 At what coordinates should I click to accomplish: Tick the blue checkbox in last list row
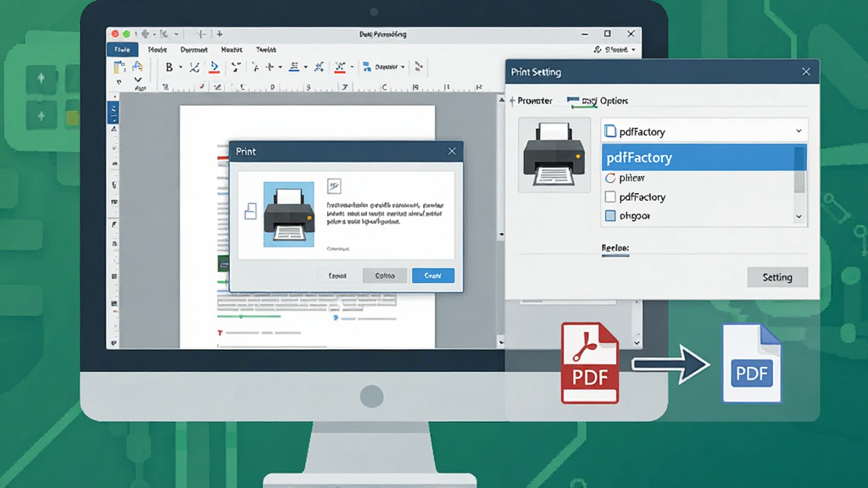tap(610, 216)
